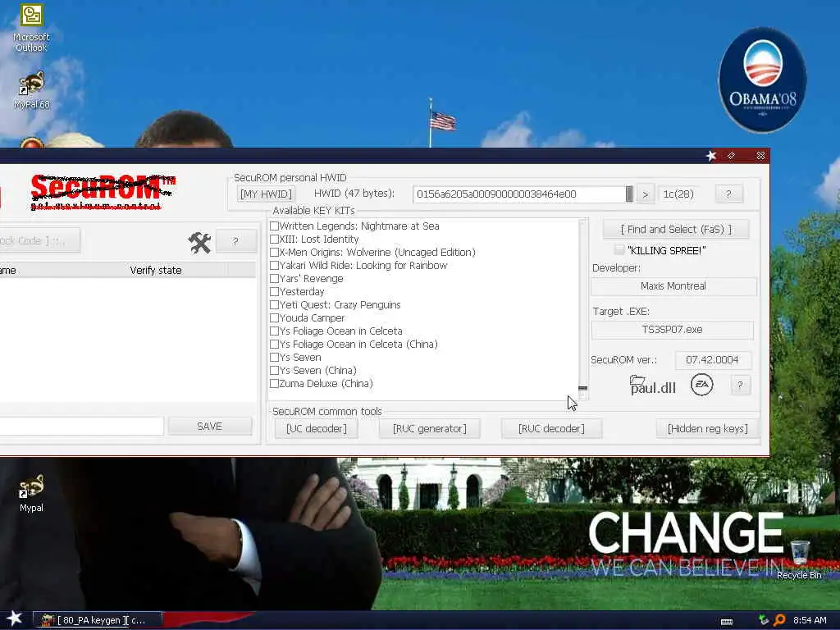Check Zuma Deluxe (China)
This screenshot has width=840, height=630.
click(274, 384)
